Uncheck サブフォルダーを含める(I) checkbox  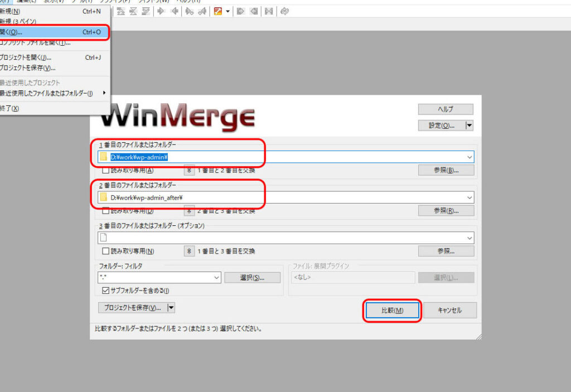tap(105, 291)
